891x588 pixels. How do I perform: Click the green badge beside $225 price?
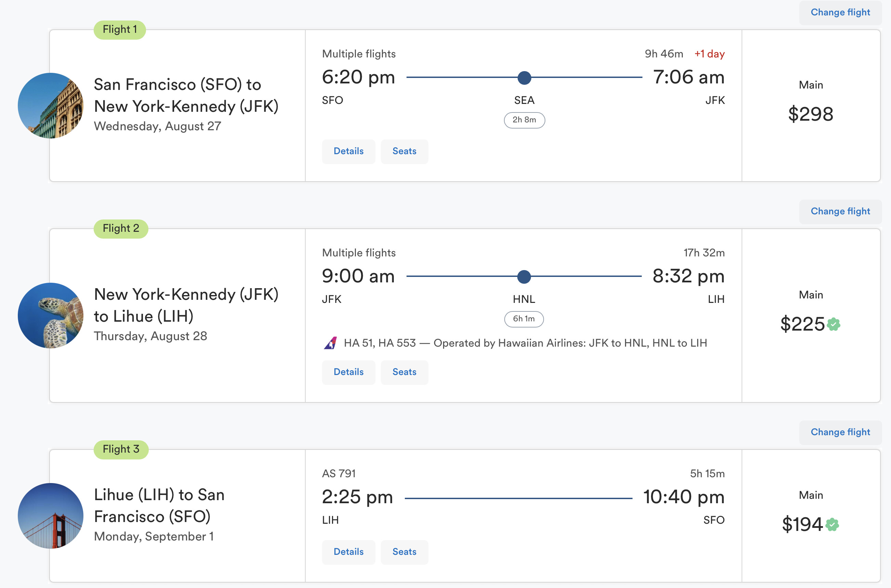pos(834,324)
